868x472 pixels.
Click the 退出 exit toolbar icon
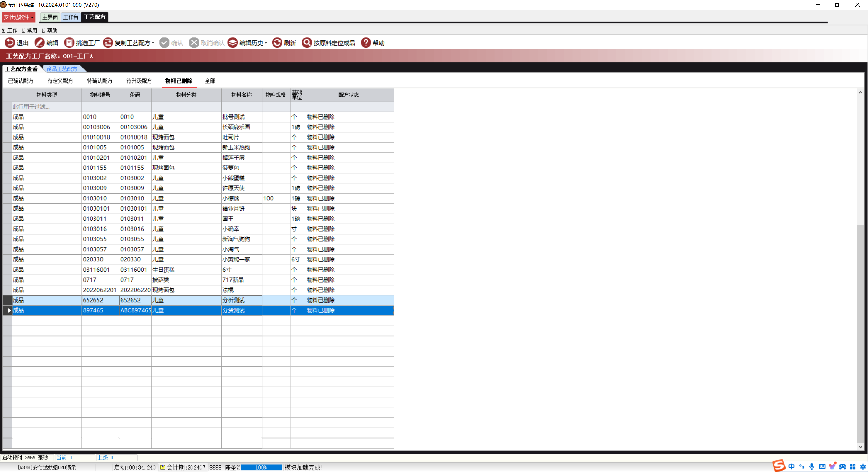(10, 43)
